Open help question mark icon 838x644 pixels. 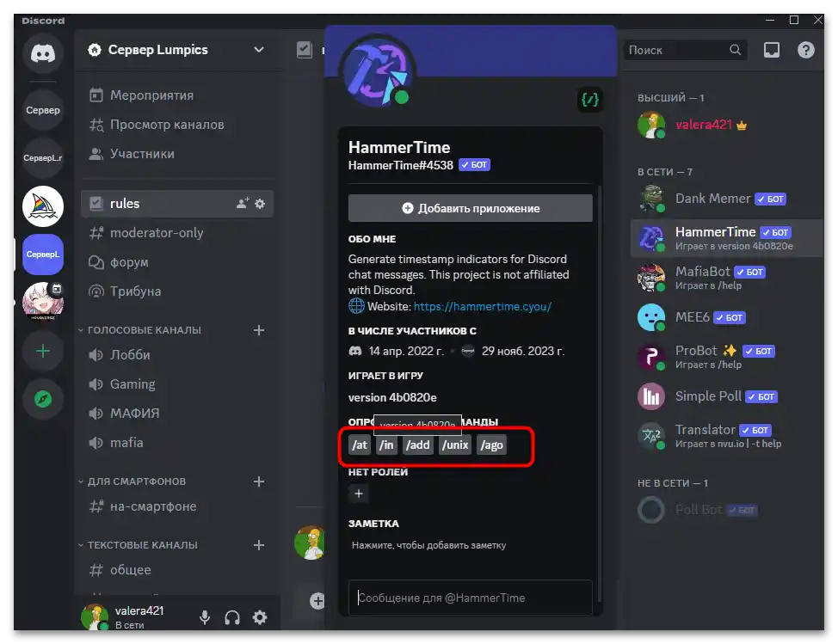click(x=806, y=50)
